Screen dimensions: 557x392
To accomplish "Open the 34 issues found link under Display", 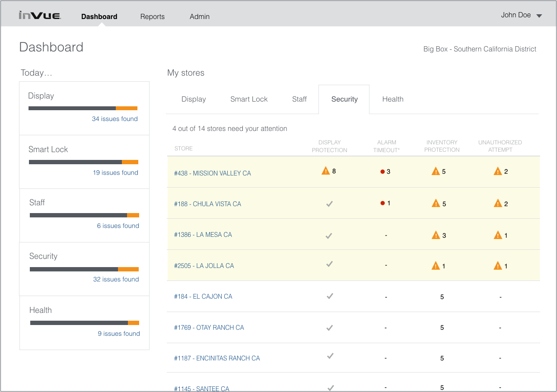I will 115,118.
